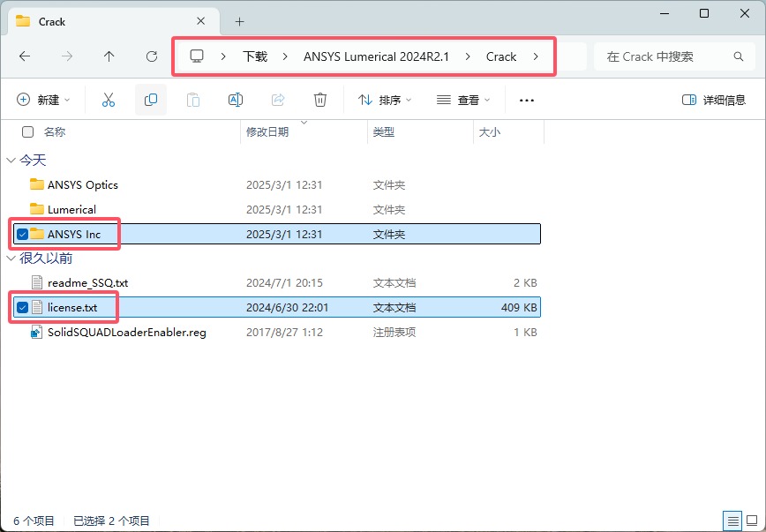The height and width of the screenshot is (532, 766).
Task: Uncheck the license.txt checkbox
Action: click(x=22, y=308)
